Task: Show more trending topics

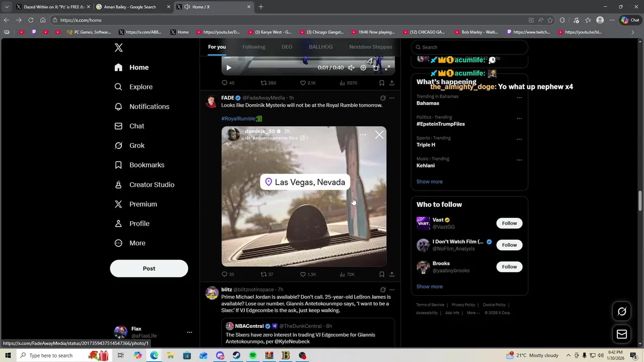Action: pyautogui.click(x=430, y=182)
